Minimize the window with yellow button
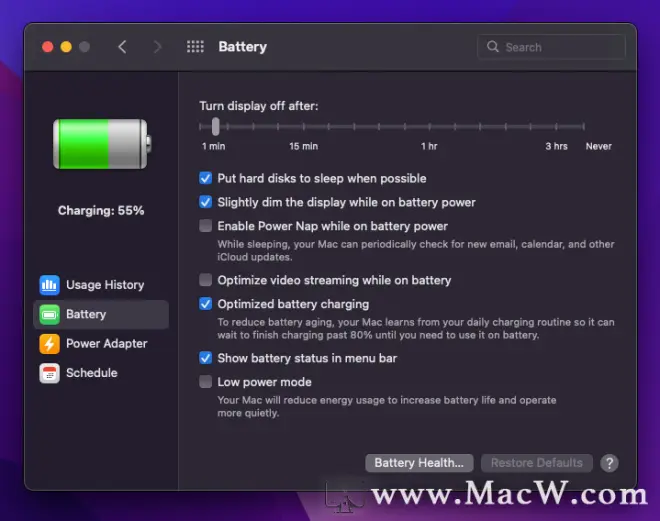This screenshot has height=521, width=660. coord(66,47)
